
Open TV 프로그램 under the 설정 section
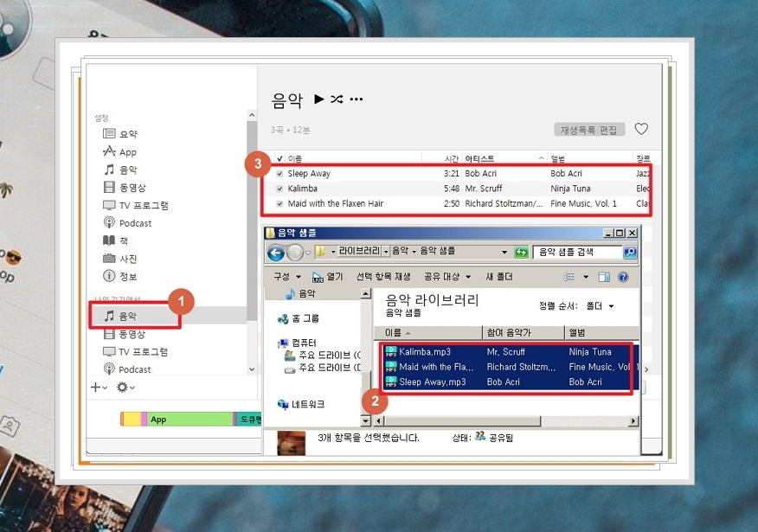(x=136, y=205)
